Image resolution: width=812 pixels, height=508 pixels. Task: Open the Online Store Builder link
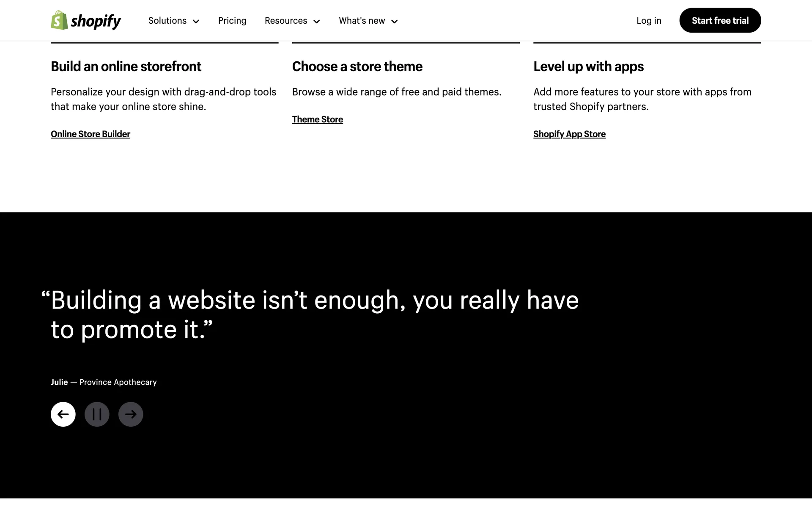pos(91,134)
